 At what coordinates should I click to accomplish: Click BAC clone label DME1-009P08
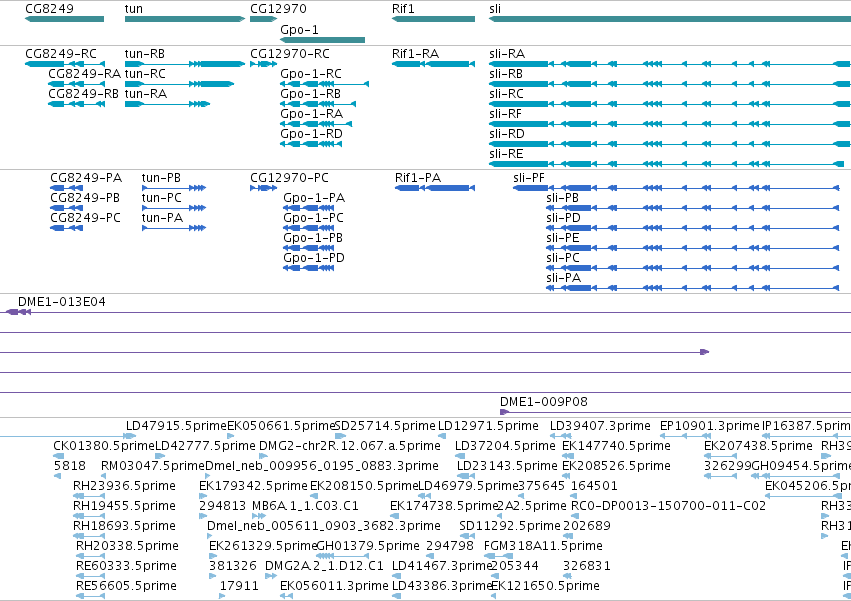(x=543, y=402)
